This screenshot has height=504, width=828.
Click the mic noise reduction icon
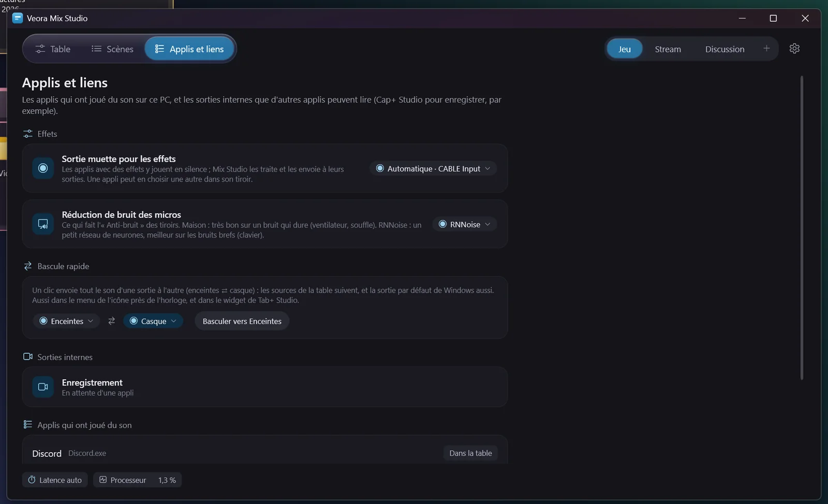(x=43, y=224)
